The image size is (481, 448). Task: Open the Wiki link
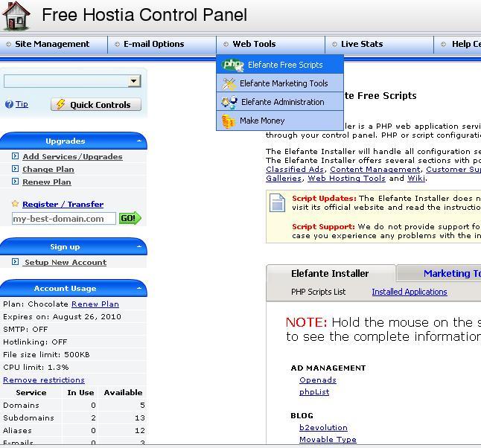[416, 178]
